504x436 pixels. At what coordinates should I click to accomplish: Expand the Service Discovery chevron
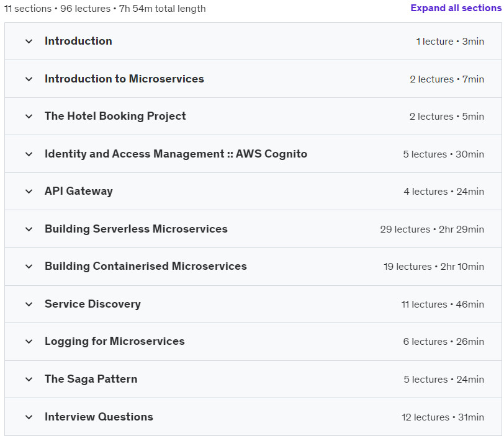(x=29, y=304)
